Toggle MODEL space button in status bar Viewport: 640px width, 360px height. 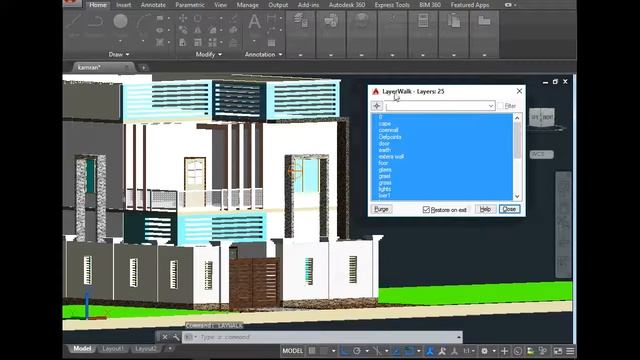pos(293,351)
